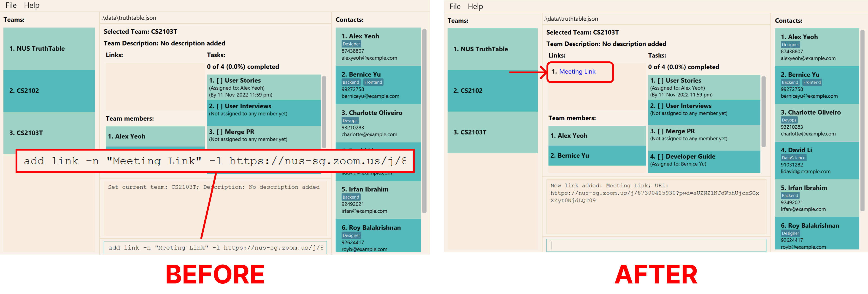
Task: Select NUS TruthTable team in BEFORE window
Action: [49, 49]
